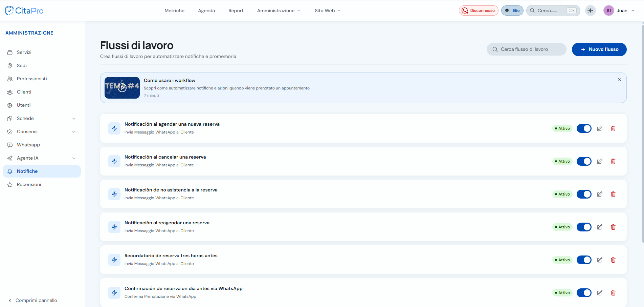Disable 'Confirmación de reserva un día antes' switch

[x=584, y=293]
